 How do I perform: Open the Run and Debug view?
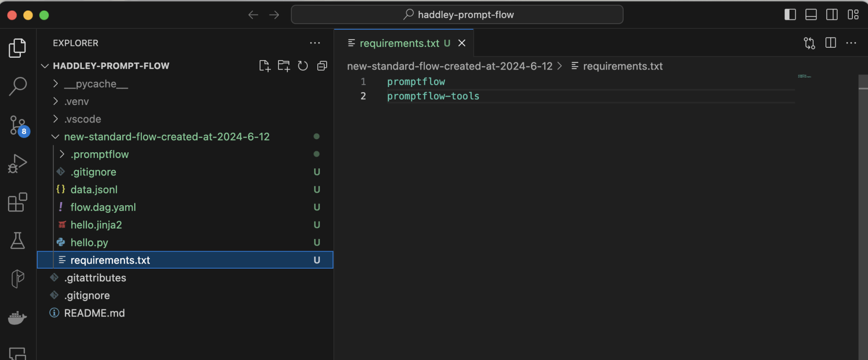pyautogui.click(x=18, y=164)
